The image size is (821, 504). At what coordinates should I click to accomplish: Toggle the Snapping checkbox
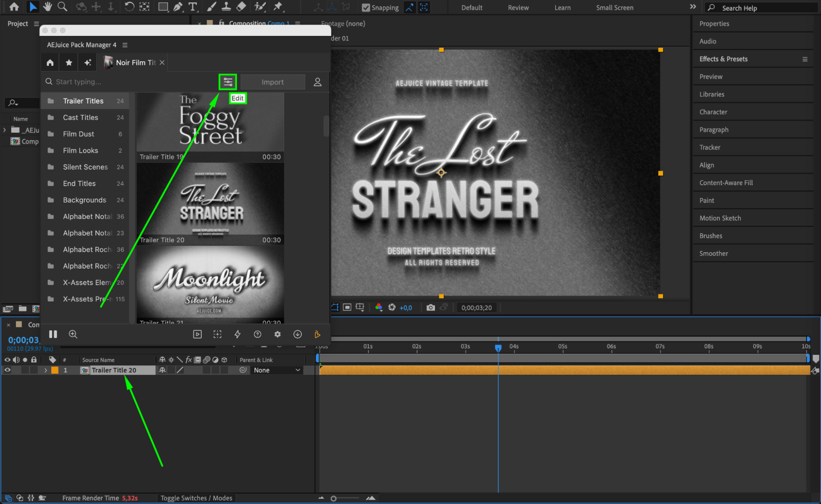coord(366,7)
